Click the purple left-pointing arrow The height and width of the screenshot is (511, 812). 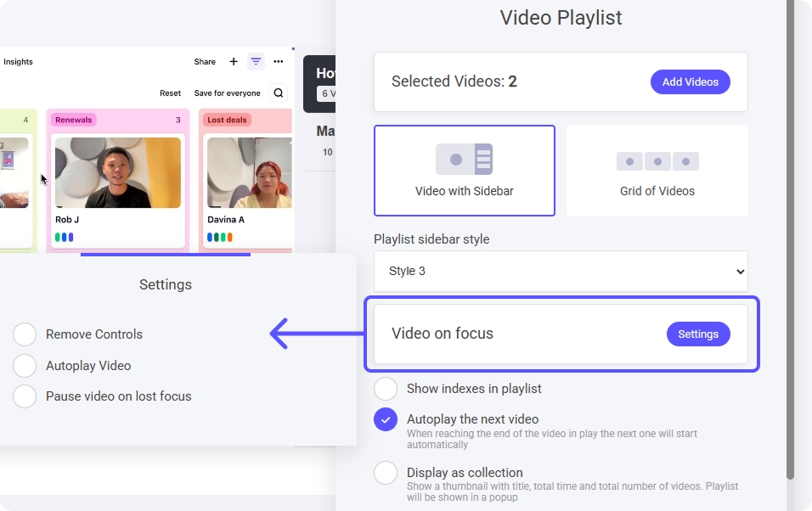(314, 334)
